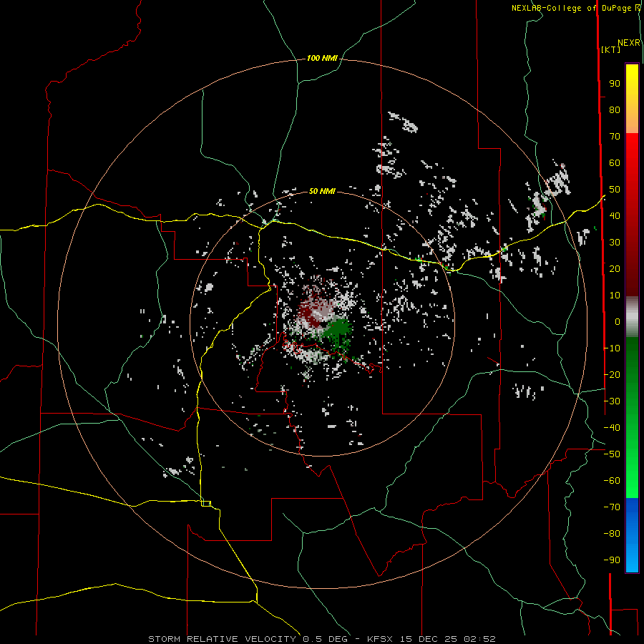This screenshot has width=644, height=644.
Task: Click the -20 scale value
Action: (612, 374)
